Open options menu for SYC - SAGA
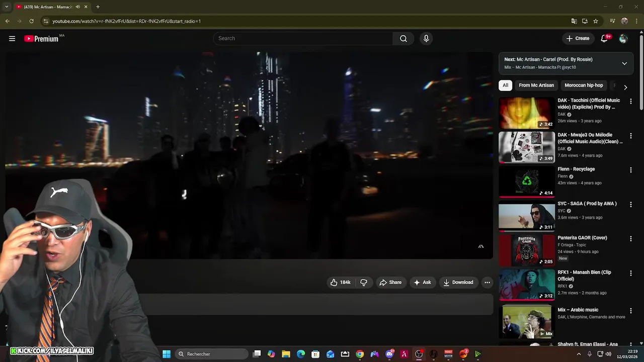The width and height of the screenshot is (644, 362). (x=630, y=205)
